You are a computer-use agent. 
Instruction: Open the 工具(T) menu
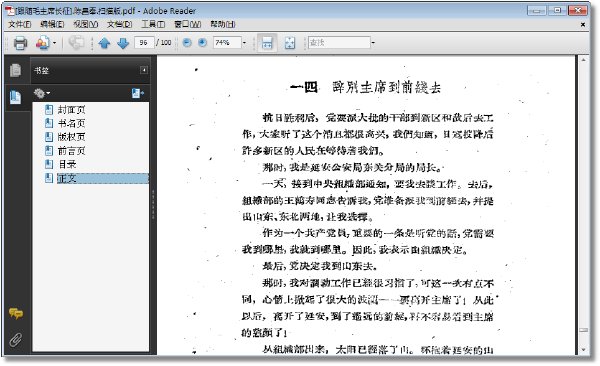[x=153, y=25]
